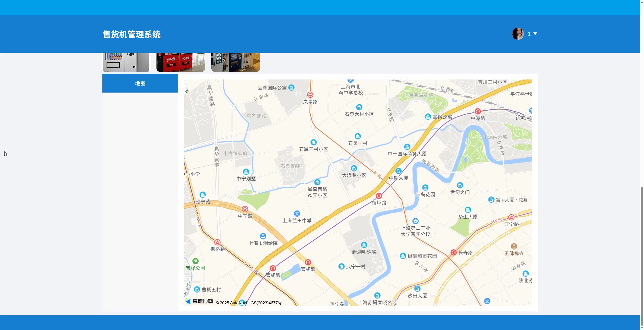Click the 售货机管理系统 title link
644x330 pixels.
(x=132, y=34)
